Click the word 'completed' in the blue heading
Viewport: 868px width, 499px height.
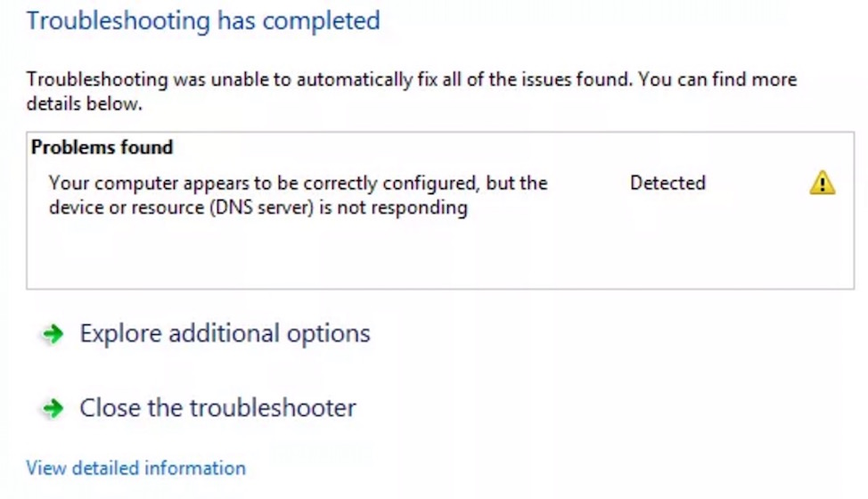321,21
